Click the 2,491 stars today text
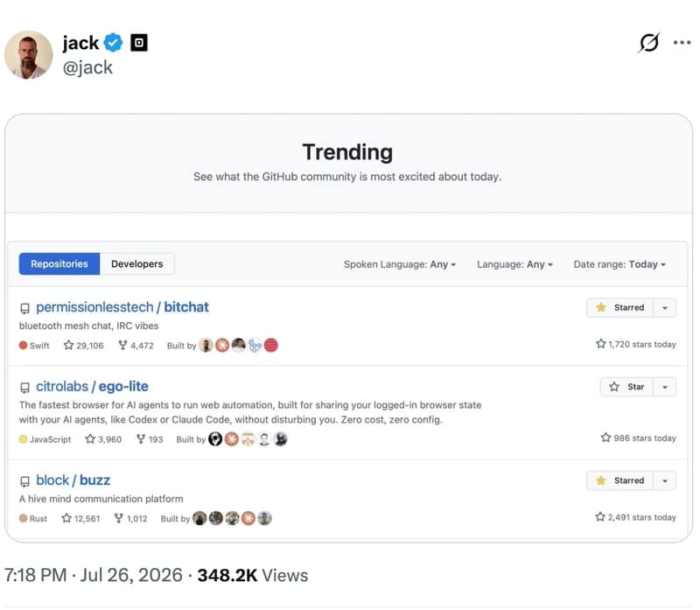The image size is (700, 610). [x=636, y=517]
